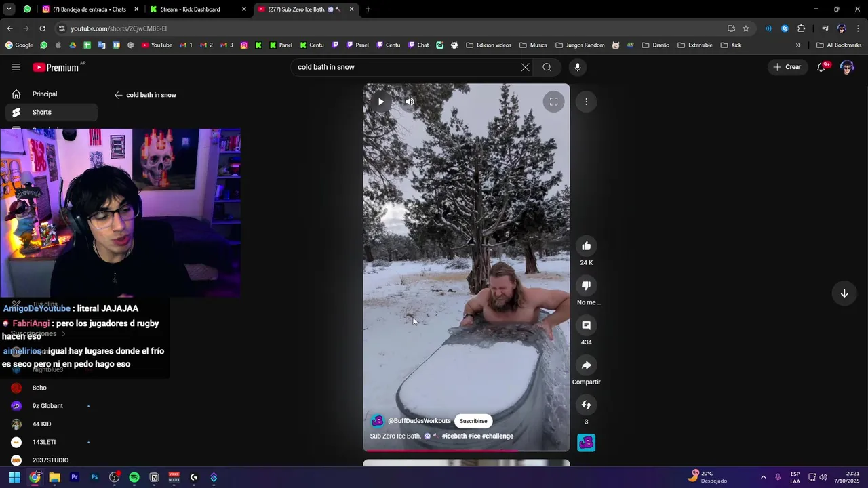Viewport: 868px width, 488px height.
Task: Open the Chat Twitch bookmark
Action: tap(418, 45)
